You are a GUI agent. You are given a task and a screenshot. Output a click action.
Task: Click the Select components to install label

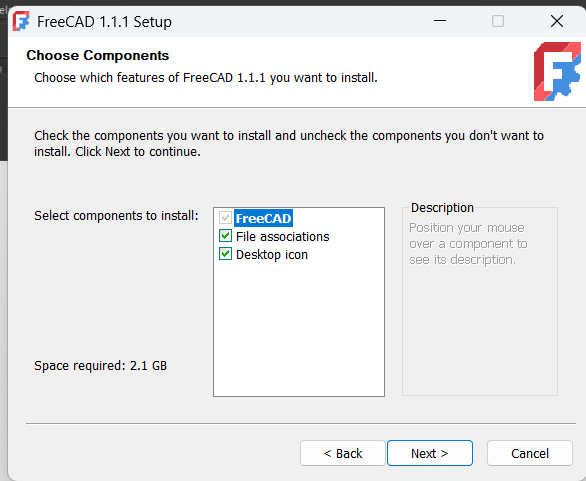116,216
